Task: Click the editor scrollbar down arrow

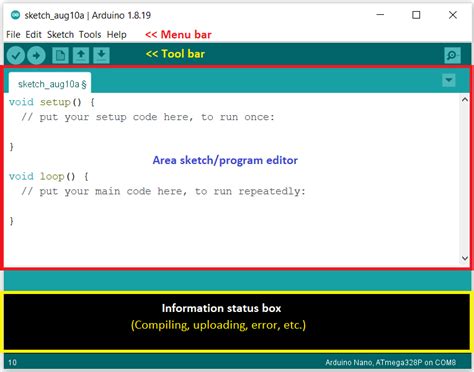Action: click(x=465, y=258)
